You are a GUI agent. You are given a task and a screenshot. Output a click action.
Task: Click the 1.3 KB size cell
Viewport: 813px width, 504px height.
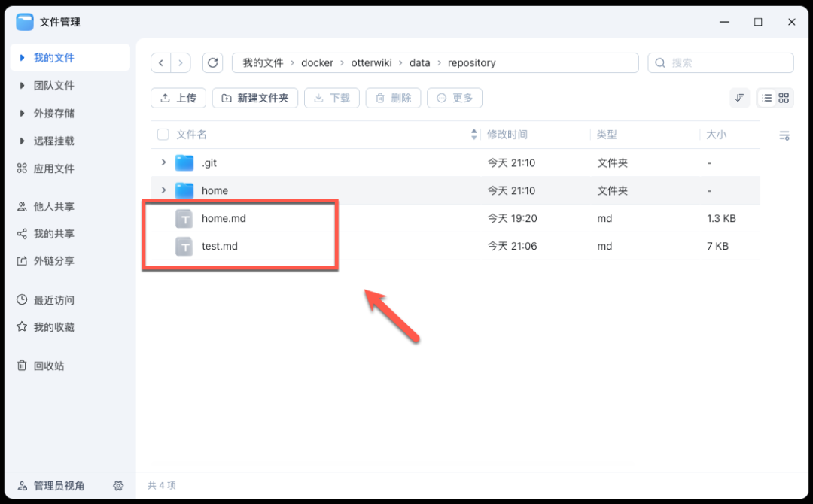721,219
